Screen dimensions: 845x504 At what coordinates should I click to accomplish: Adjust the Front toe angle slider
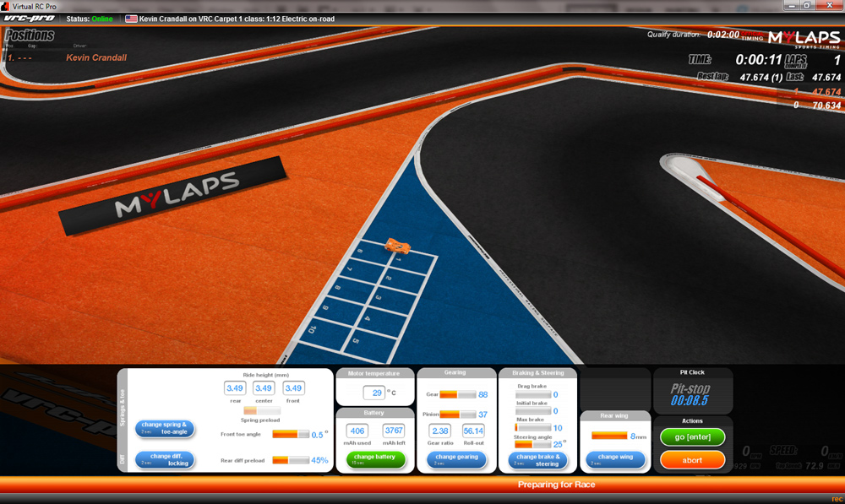291,434
